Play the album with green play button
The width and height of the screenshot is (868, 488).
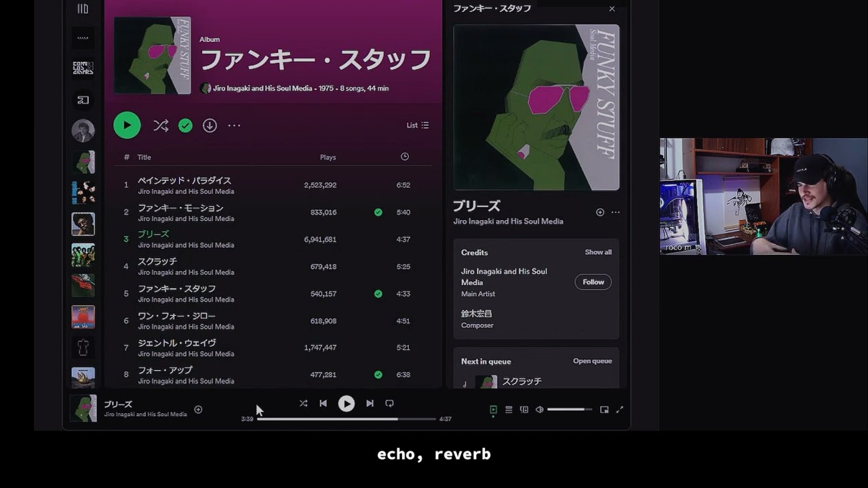click(x=127, y=125)
